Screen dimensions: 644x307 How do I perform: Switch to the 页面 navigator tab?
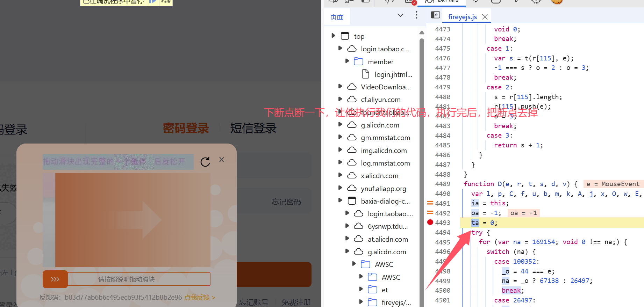click(337, 17)
